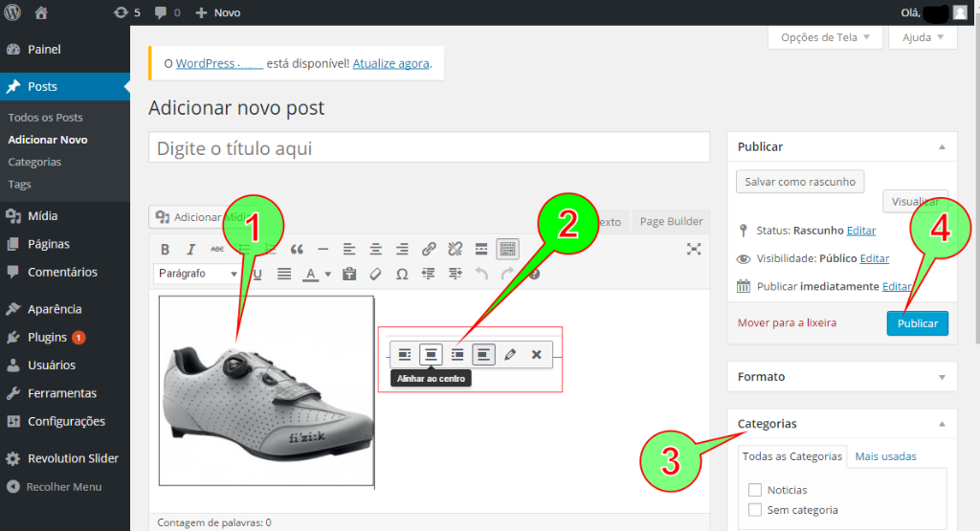Click the italic formatting icon
Image resolution: width=980 pixels, height=531 pixels.
tap(190, 250)
